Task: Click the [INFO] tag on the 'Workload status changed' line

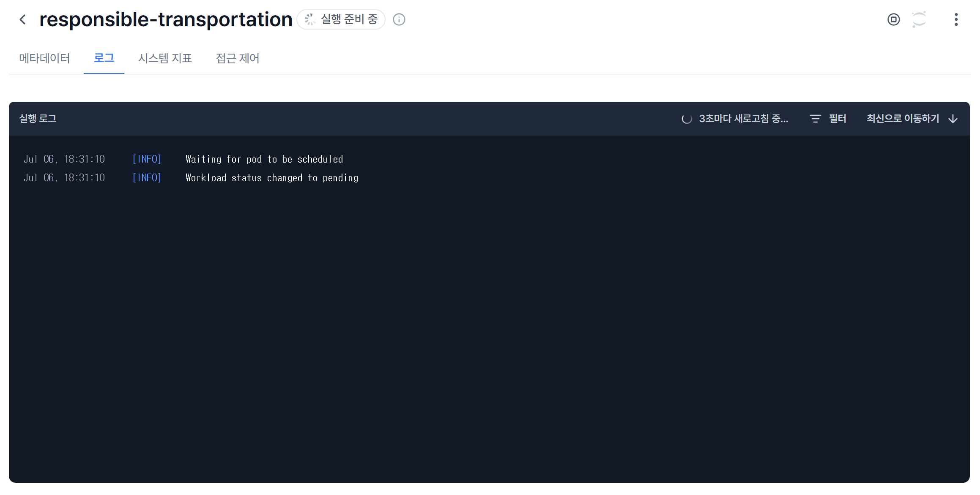Action: point(147,178)
